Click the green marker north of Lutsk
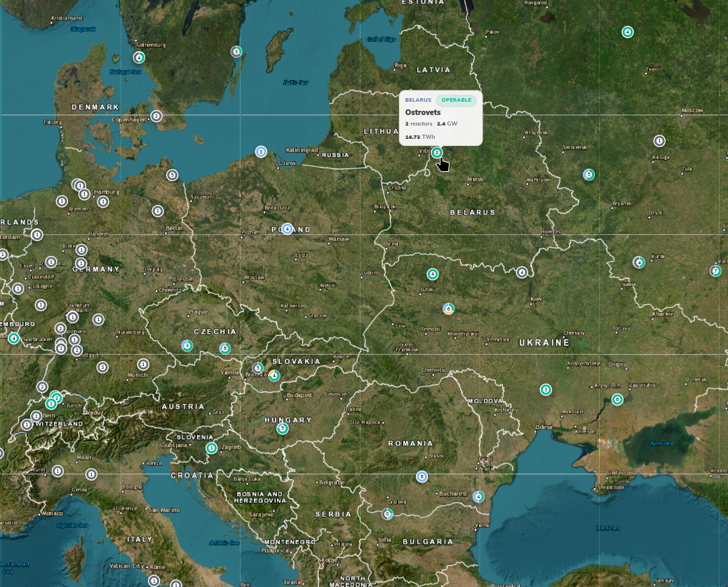 [433, 274]
